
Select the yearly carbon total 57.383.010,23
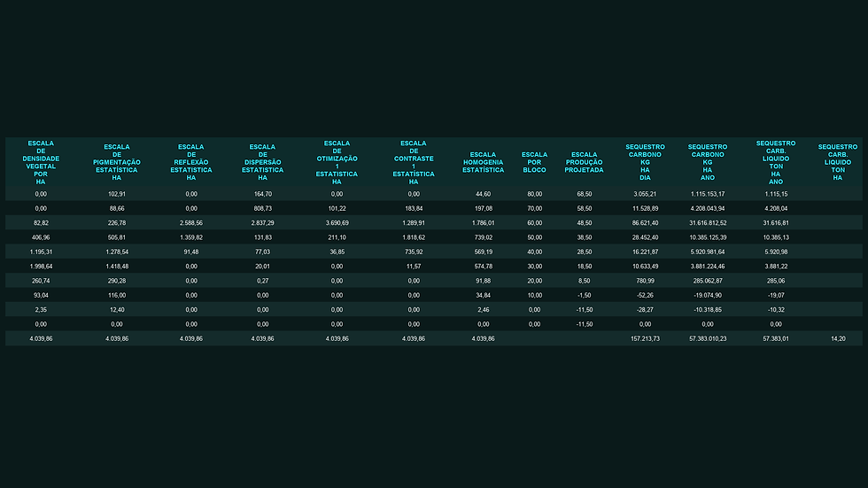pyautogui.click(x=708, y=338)
